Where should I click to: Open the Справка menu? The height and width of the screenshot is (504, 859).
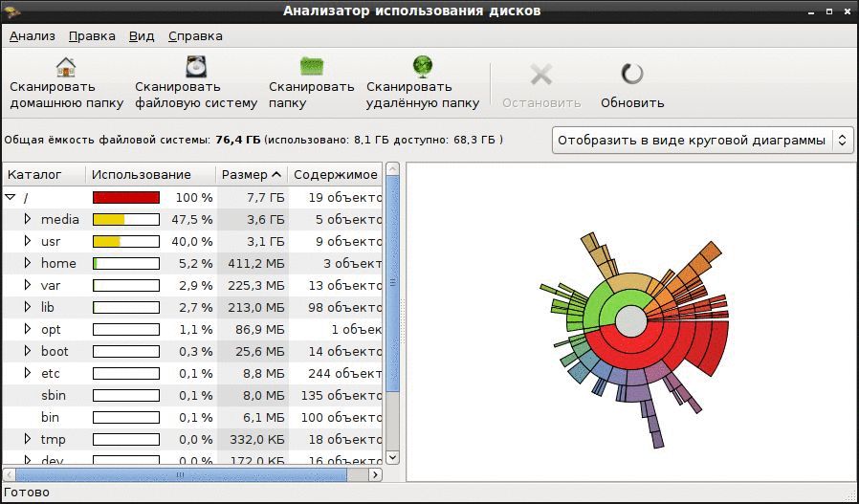pos(195,36)
